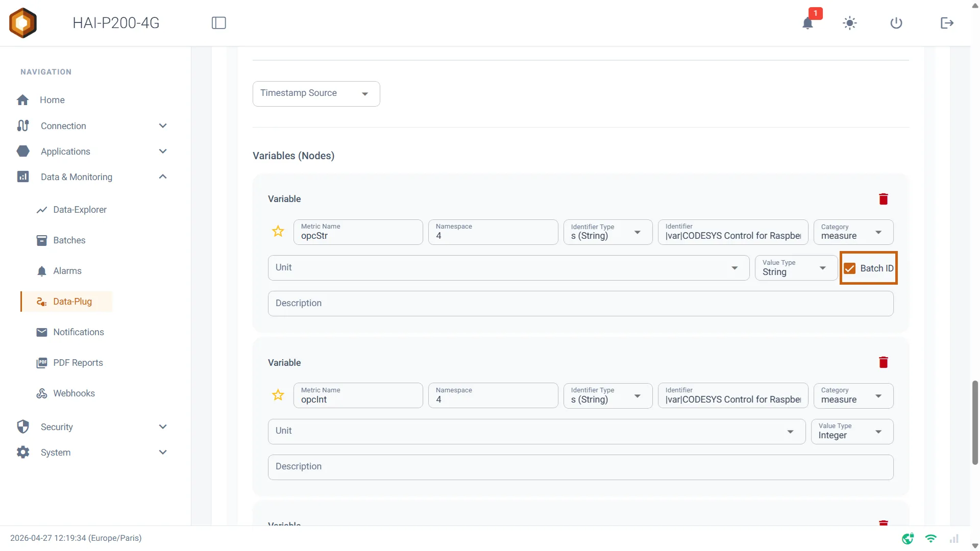
Task: Delete the opcInt variable with trash icon
Action: pyautogui.click(x=884, y=362)
